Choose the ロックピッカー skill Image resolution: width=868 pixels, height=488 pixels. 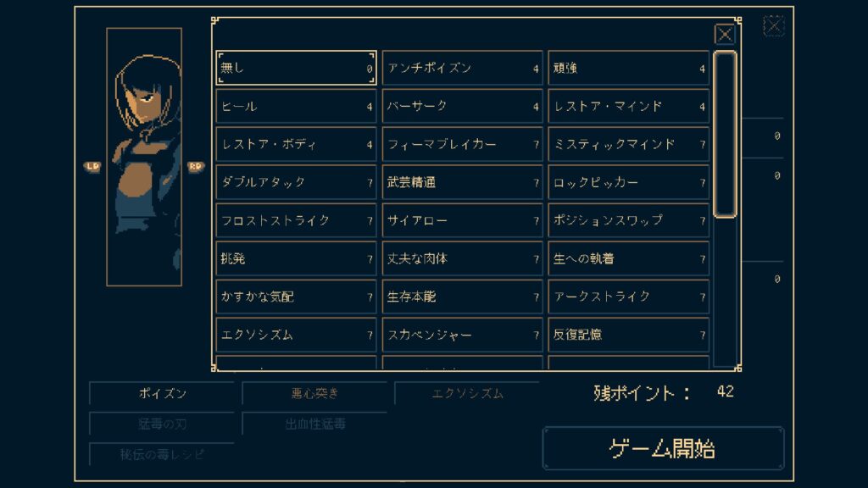click(x=628, y=183)
